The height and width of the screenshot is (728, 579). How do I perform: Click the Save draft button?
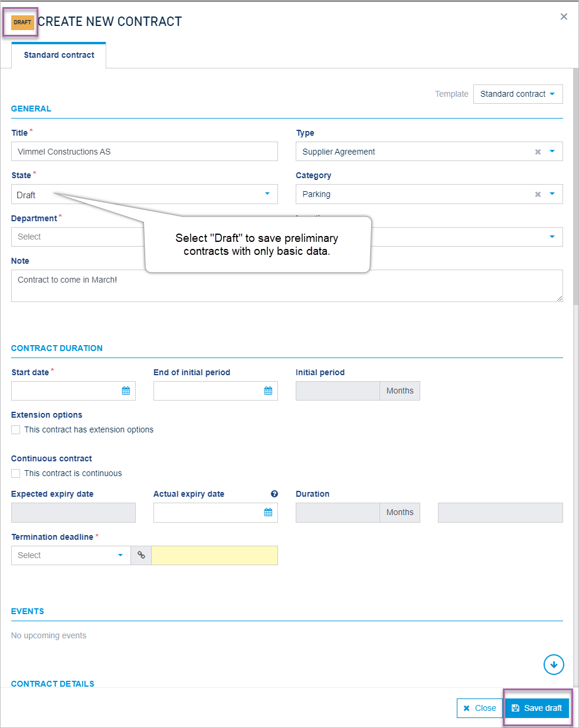tap(537, 708)
